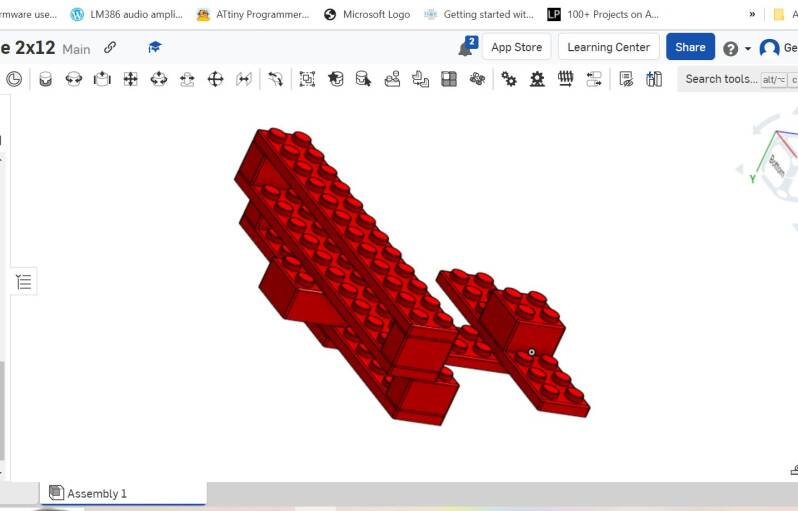The image size is (798, 511).
Task: Toggle the instance list panel icon
Action: coord(24,281)
